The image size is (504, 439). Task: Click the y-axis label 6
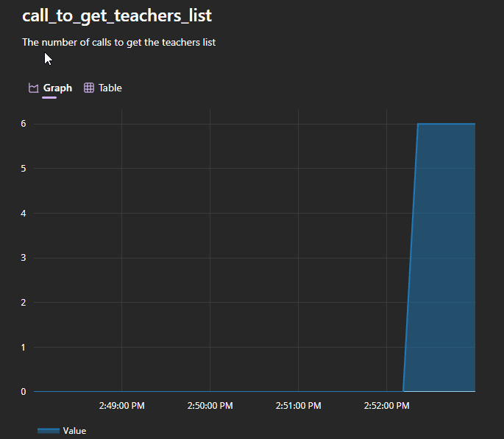pos(24,124)
